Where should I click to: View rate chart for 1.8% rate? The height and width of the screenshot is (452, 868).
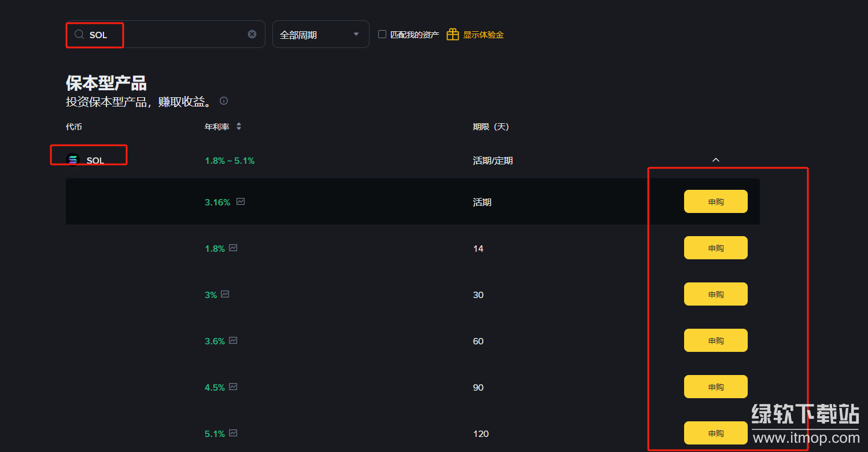coord(233,248)
